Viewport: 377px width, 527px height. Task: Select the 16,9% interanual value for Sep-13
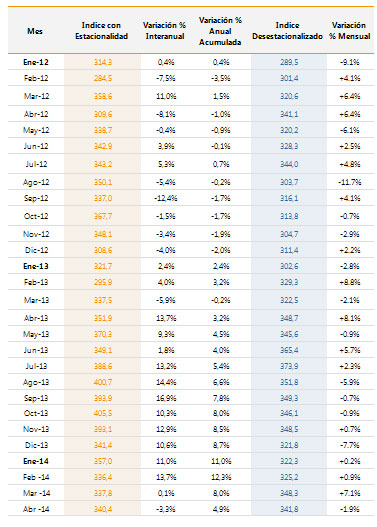point(166,398)
